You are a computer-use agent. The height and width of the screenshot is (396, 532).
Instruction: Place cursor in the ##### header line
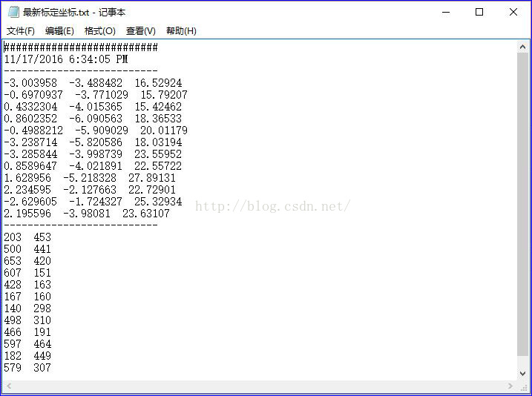point(81,47)
